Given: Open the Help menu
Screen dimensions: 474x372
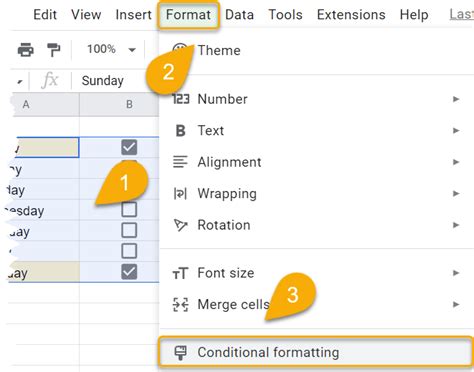Looking at the screenshot, I should tap(414, 15).
